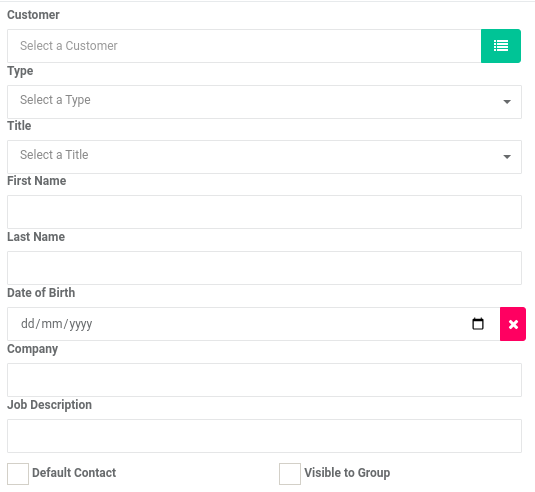
Task: Click the Default Contact label text
Action: [74, 473]
